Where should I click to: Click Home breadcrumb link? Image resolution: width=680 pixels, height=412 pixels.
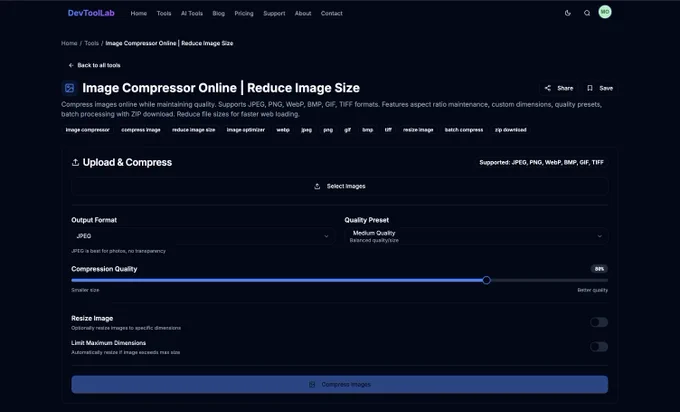point(69,43)
